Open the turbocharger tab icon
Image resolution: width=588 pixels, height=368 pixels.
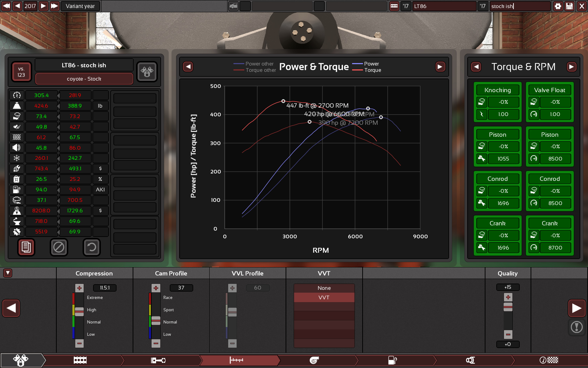[314, 360]
